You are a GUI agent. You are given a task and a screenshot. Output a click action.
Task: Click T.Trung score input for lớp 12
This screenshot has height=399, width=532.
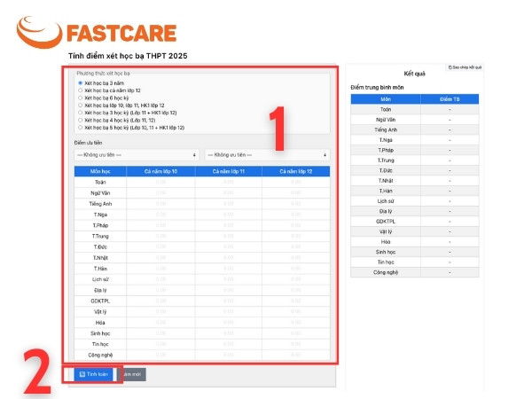coord(296,236)
